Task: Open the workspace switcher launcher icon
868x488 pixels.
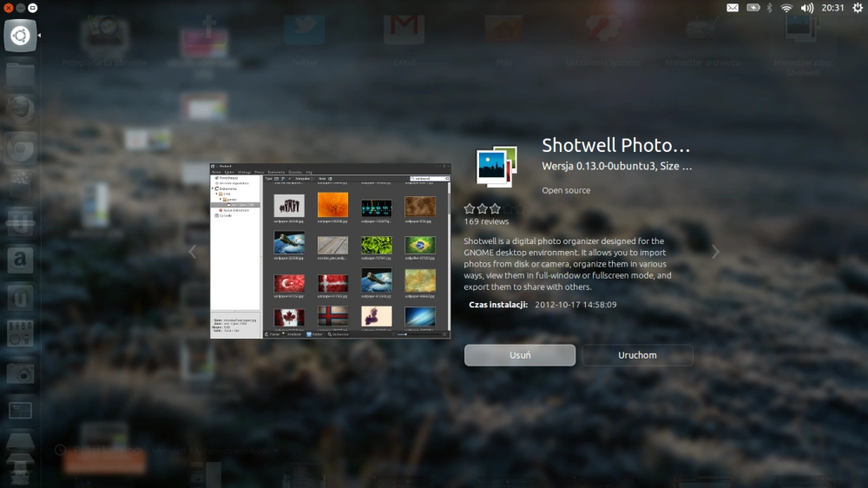Action: [20, 411]
